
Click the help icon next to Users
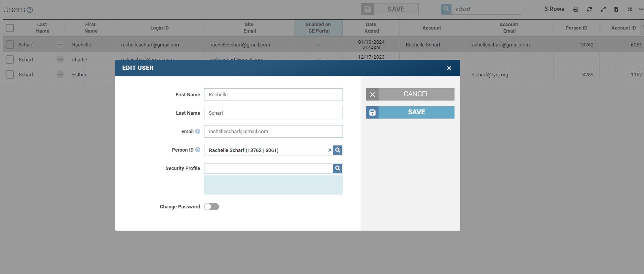point(30,10)
